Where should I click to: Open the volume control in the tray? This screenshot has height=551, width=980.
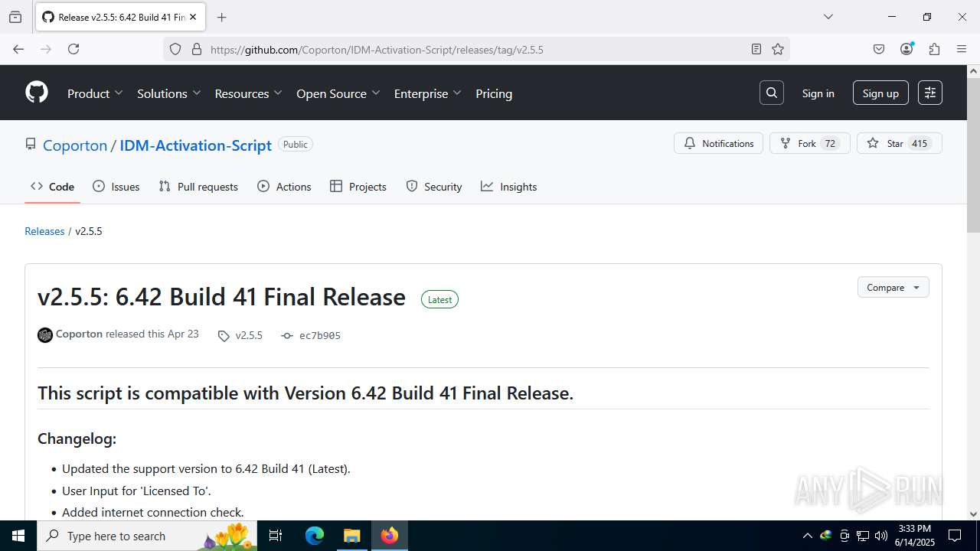(x=881, y=536)
